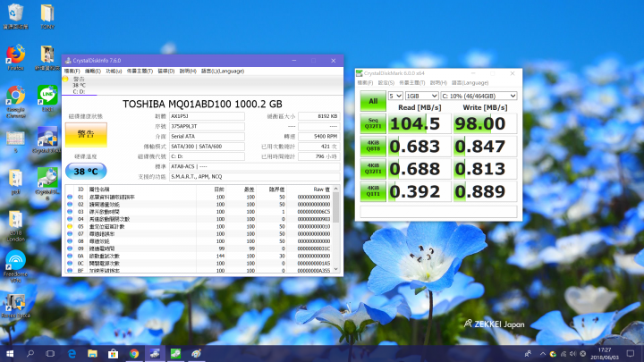The width and height of the screenshot is (644, 362).
Task: Open Edit(E) menu in CrystalDiskInfo
Action: (93, 71)
